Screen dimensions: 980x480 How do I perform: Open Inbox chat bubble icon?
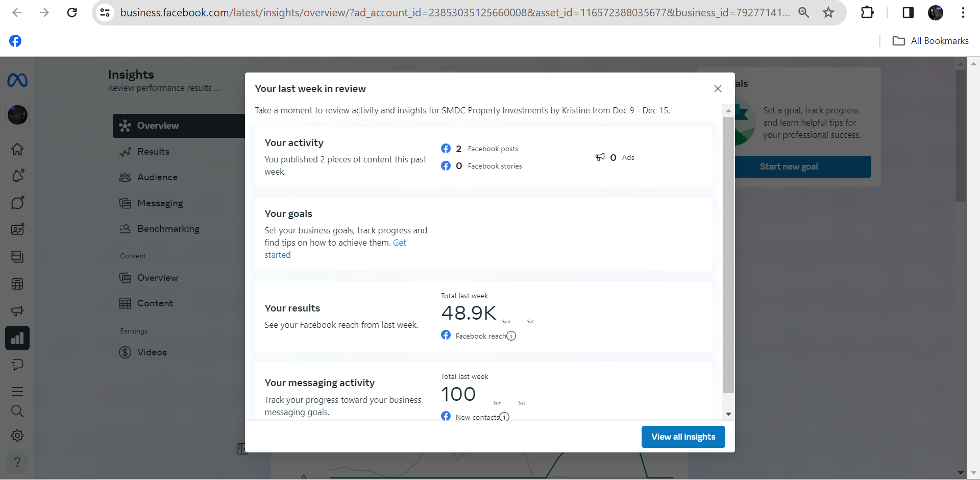17,203
